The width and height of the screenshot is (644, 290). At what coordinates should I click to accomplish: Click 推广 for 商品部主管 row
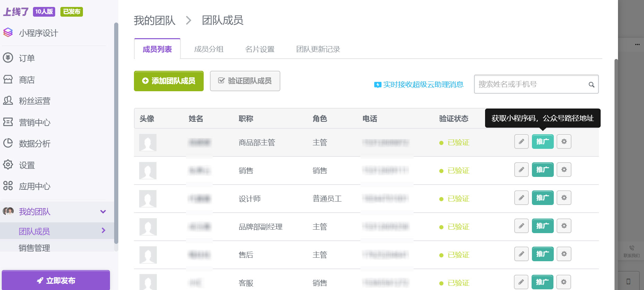543,142
